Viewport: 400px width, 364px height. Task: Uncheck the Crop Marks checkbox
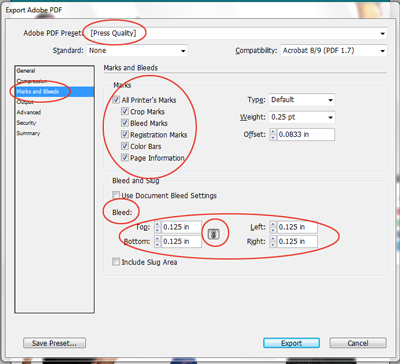point(125,111)
